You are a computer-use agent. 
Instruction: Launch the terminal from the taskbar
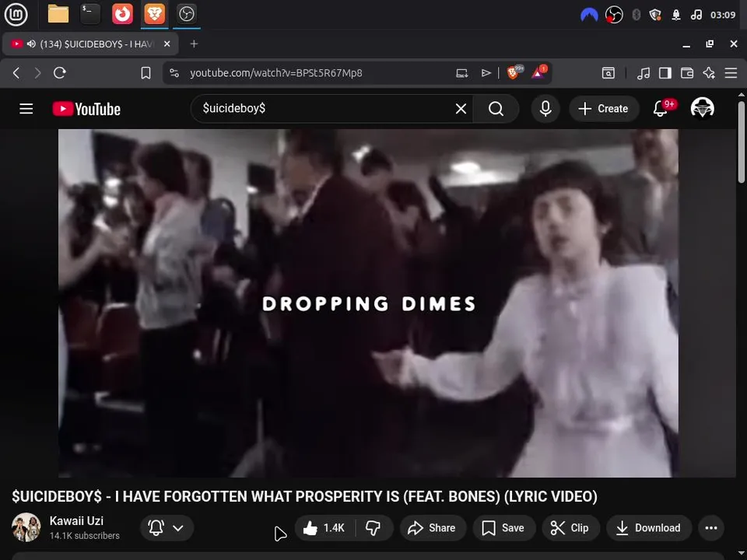(90, 14)
